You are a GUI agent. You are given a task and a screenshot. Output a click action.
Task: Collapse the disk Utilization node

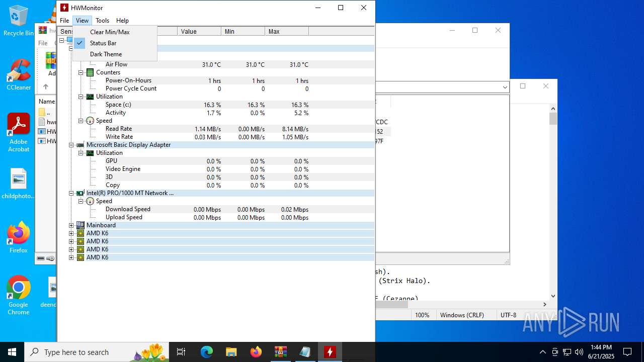point(80,97)
